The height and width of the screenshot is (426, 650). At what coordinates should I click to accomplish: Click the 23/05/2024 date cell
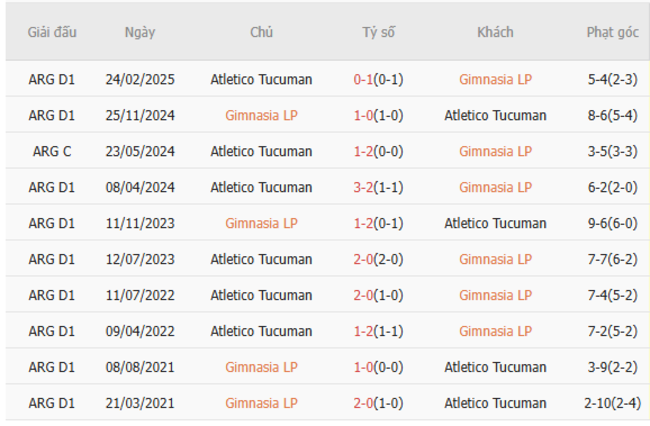tap(140, 151)
